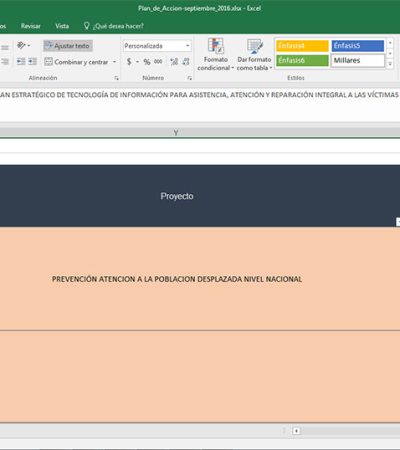This screenshot has height=450, width=400.
Task: Apply the percent style format
Action: [x=147, y=62]
